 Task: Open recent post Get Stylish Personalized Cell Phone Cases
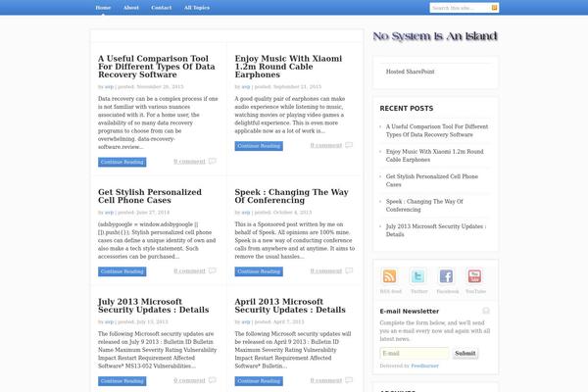pyautogui.click(x=432, y=180)
